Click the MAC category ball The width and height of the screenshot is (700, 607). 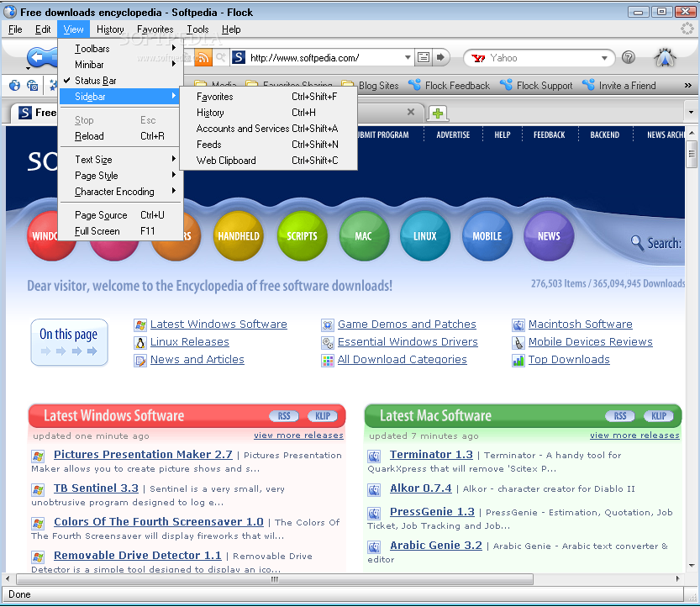click(x=363, y=236)
